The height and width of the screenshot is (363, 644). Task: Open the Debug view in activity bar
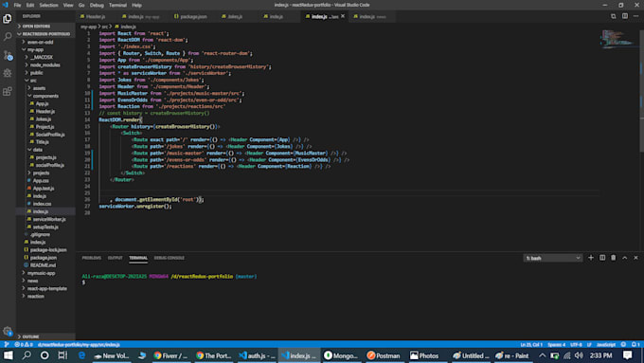click(7, 73)
